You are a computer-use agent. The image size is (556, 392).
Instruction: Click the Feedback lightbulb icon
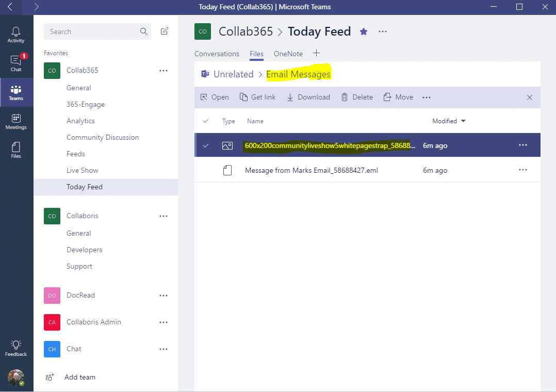pyautogui.click(x=16, y=348)
